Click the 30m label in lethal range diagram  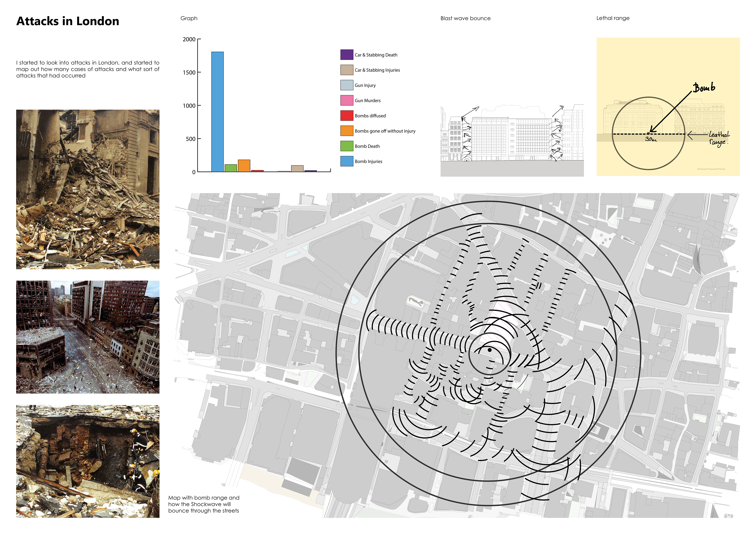[x=651, y=139]
